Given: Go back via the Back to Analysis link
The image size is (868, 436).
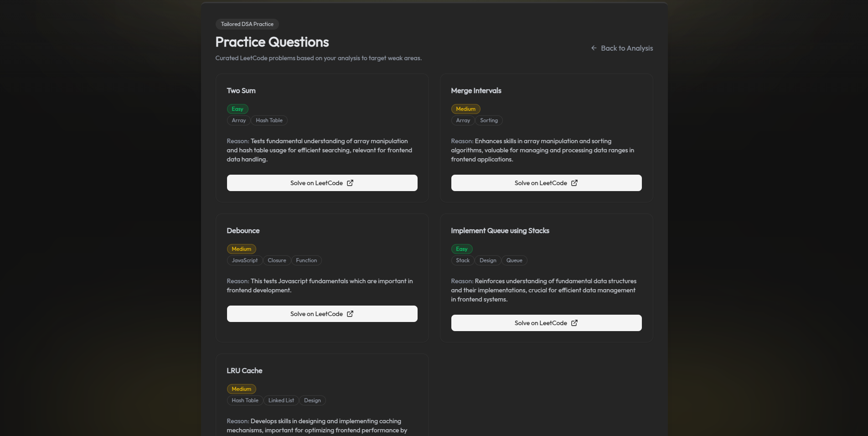Looking at the screenshot, I should point(626,48).
